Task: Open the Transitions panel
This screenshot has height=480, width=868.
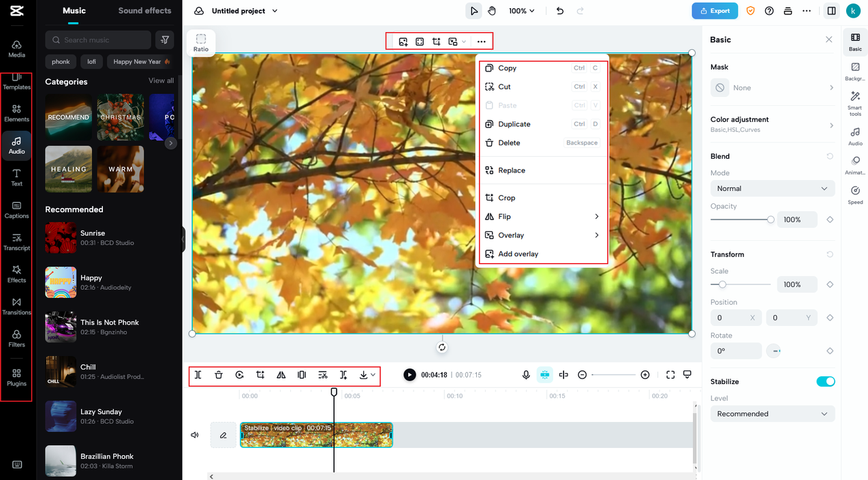Action: coord(16,305)
